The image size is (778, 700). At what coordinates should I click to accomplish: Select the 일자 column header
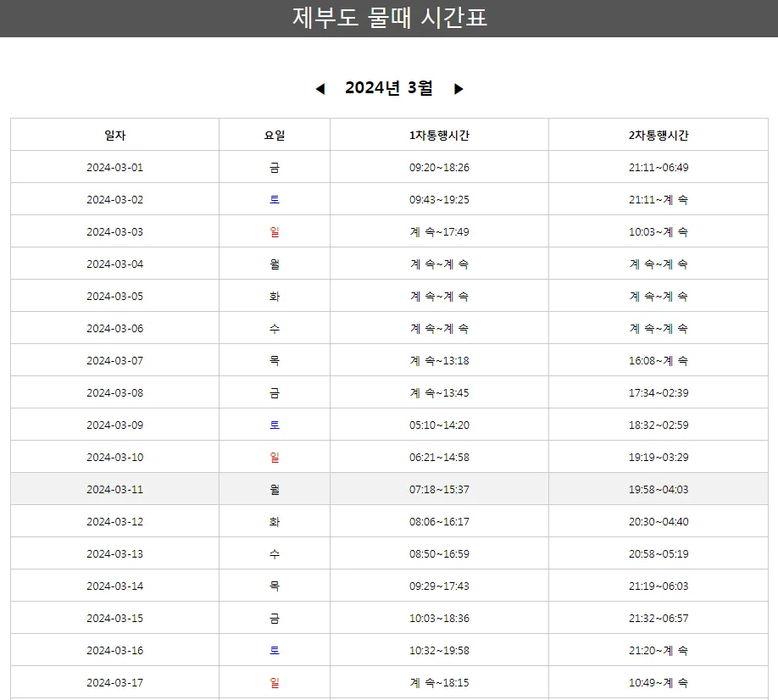[x=114, y=134]
